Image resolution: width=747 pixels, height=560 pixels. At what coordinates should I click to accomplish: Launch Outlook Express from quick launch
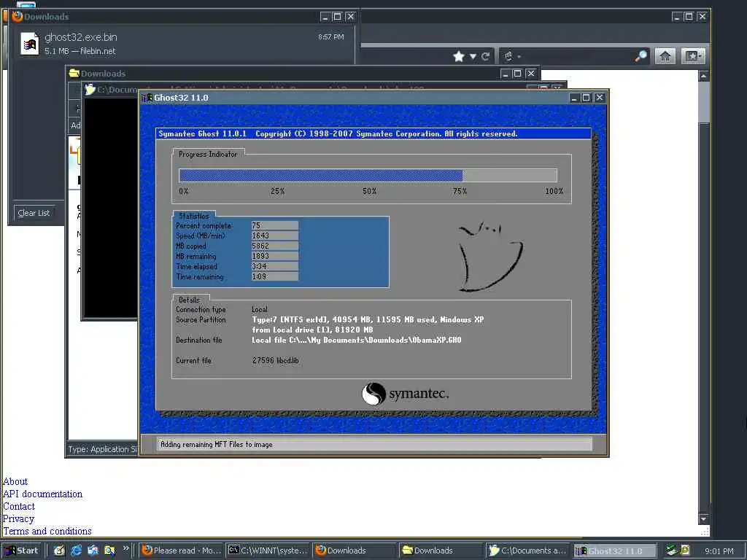(x=93, y=551)
